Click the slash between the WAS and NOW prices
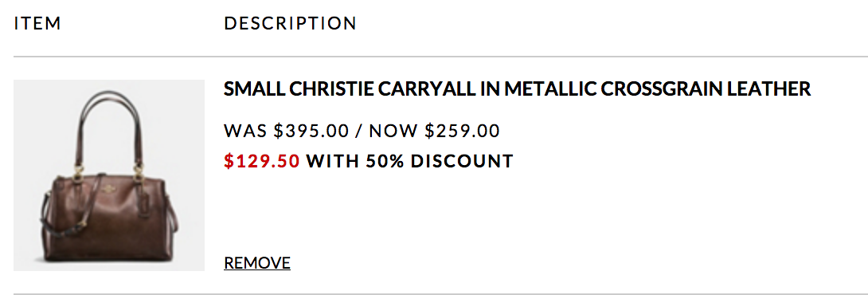Screen dimensions: 868x295 (358, 131)
